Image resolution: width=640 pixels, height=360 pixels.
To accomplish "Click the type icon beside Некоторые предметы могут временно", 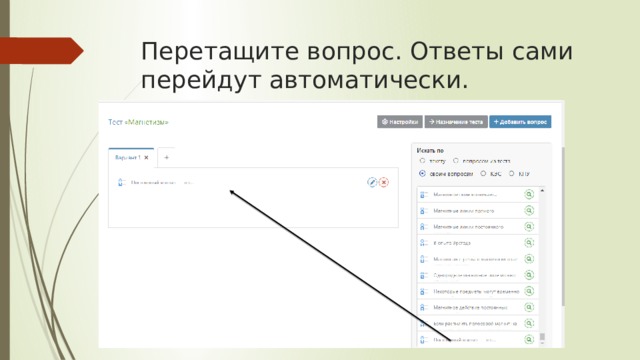I will 424,291.
